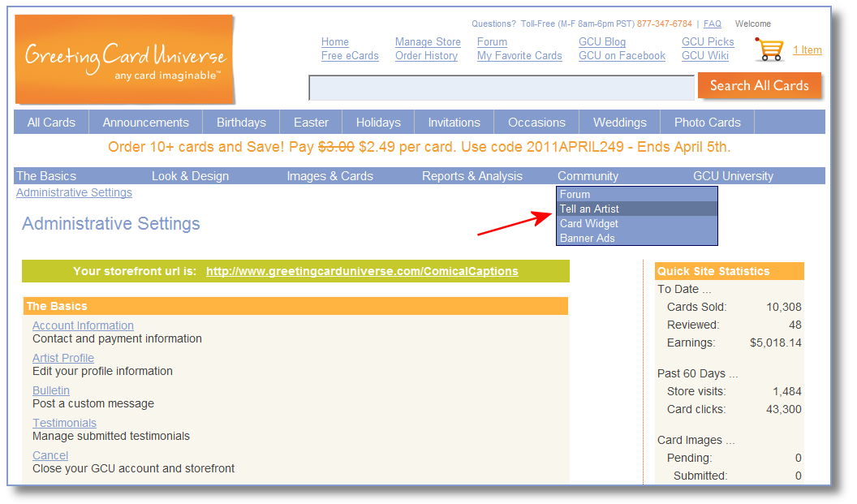Open Account Information link
This screenshot has height=504, width=857.
click(x=83, y=325)
